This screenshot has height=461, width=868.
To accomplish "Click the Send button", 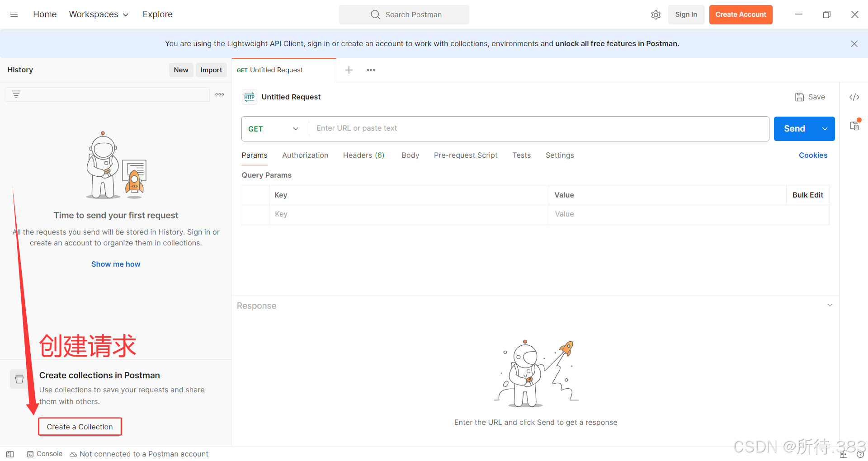I will point(794,129).
